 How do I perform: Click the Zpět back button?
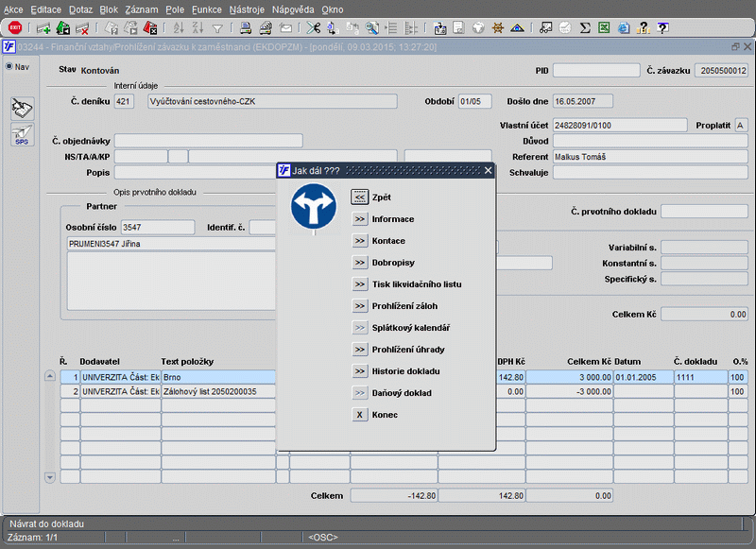point(360,197)
